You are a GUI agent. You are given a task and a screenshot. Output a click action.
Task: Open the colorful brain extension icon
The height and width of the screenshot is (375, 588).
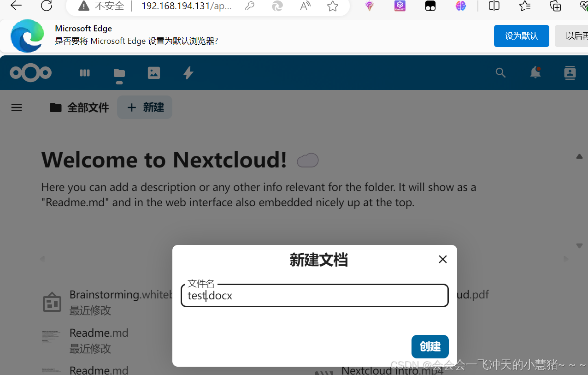(x=461, y=6)
